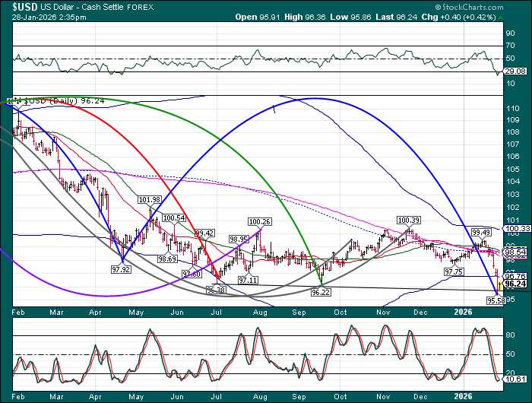Click the 100.33 moving average tag
Image resolution: width=532 pixels, height=403 pixels.
point(515,228)
